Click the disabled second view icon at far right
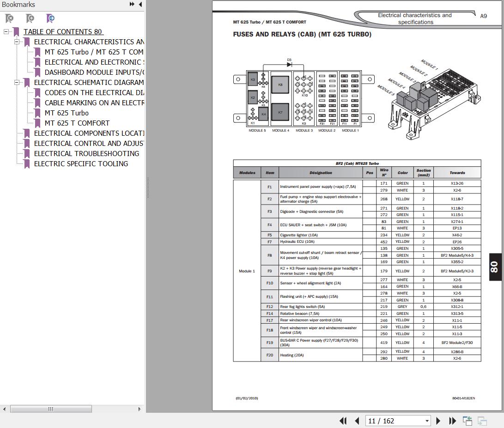The image size is (504, 428). tap(482, 421)
